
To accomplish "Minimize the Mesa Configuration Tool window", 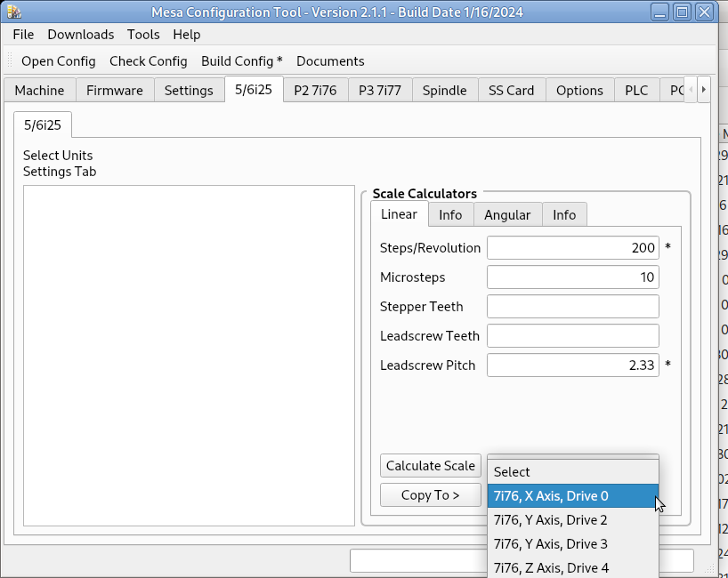I will pyautogui.click(x=659, y=12).
